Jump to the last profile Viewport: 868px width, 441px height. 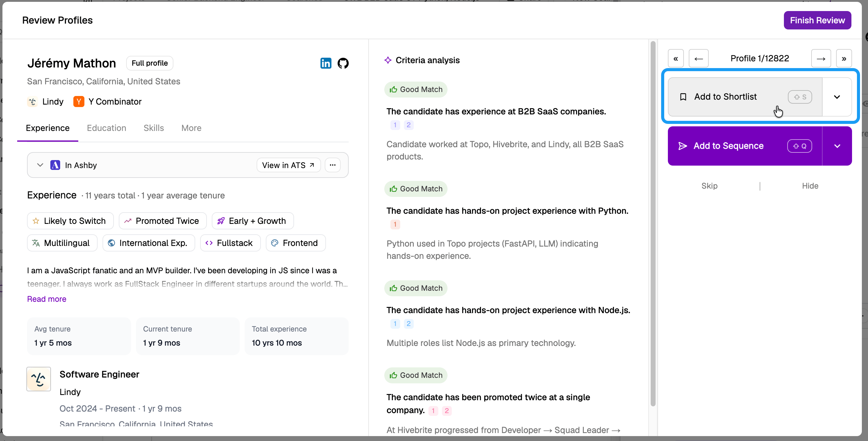(x=844, y=59)
